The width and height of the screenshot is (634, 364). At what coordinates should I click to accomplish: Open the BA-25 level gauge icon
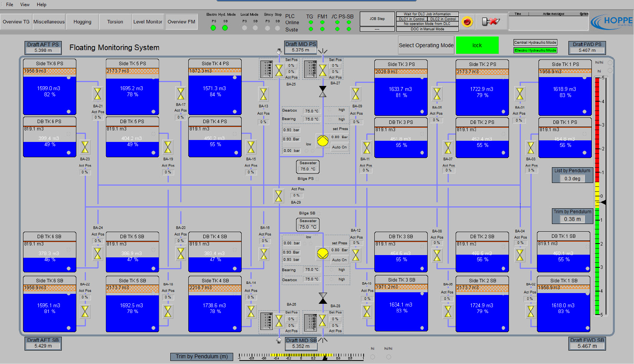266,69
